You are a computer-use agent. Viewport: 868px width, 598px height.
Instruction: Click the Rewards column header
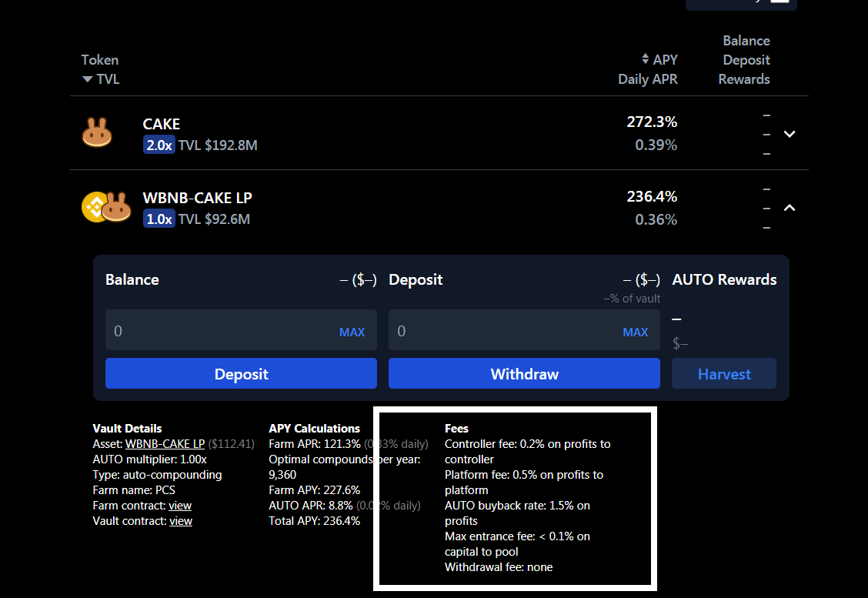tap(744, 79)
